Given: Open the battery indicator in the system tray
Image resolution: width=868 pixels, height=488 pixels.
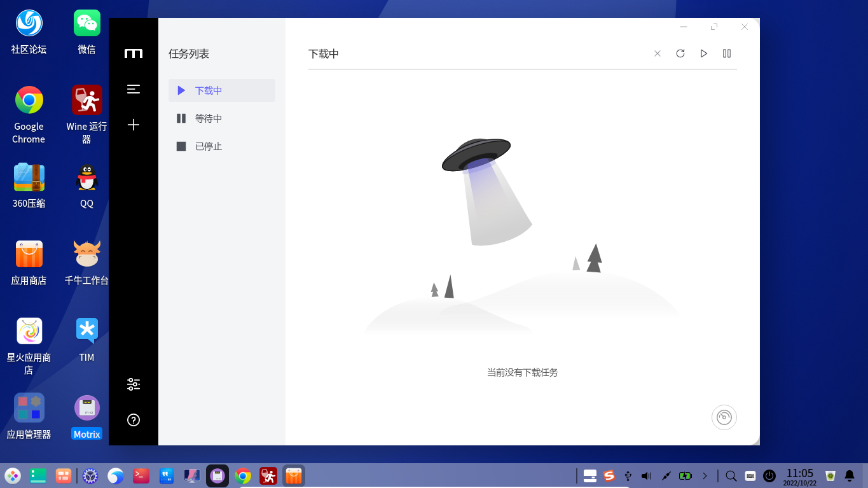Looking at the screenshot, I should [x=685, y=475].
